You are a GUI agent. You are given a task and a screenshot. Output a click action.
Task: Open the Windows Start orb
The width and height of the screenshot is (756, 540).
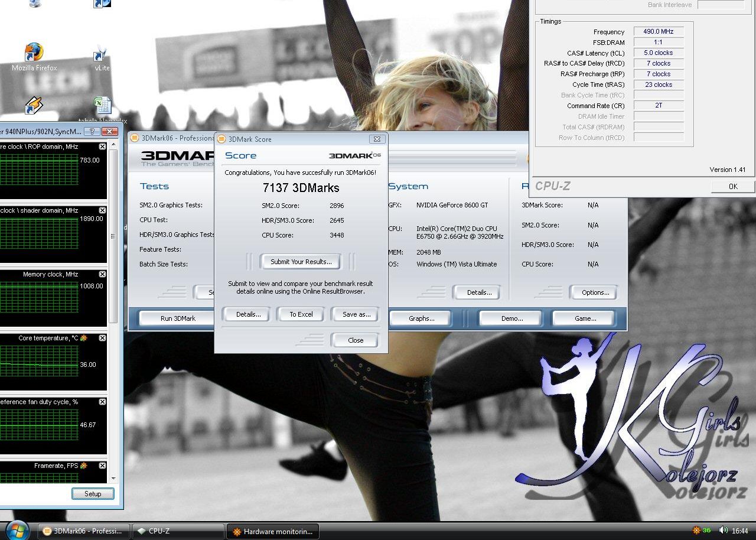[x=18, y=529]
